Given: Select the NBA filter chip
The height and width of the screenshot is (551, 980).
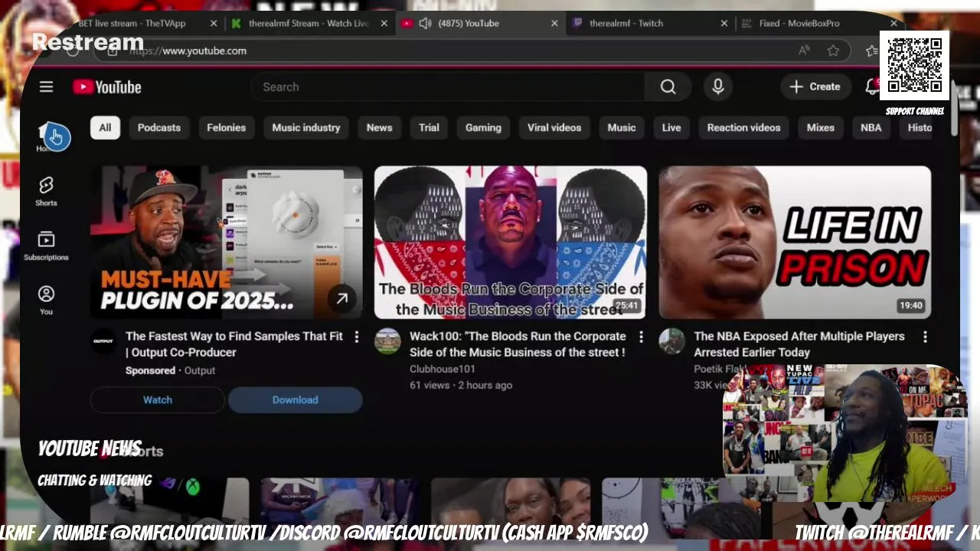Looking at the screenshot, I should pyautogui.click(x=871, y=128).
